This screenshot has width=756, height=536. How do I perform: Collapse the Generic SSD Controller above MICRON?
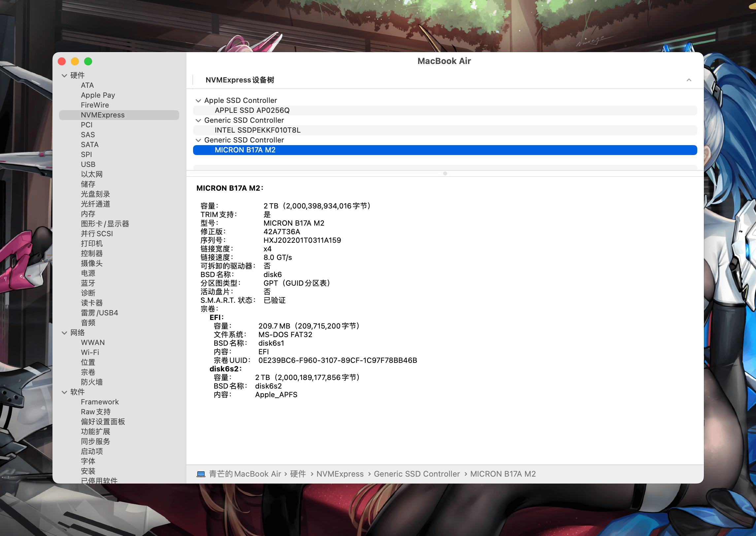pos(198,140)
